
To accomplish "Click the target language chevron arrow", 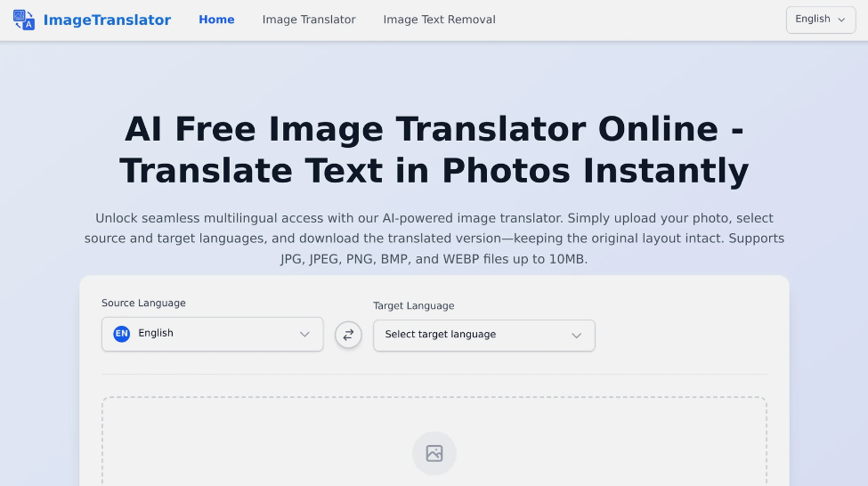I will click(x=576, y=336).
